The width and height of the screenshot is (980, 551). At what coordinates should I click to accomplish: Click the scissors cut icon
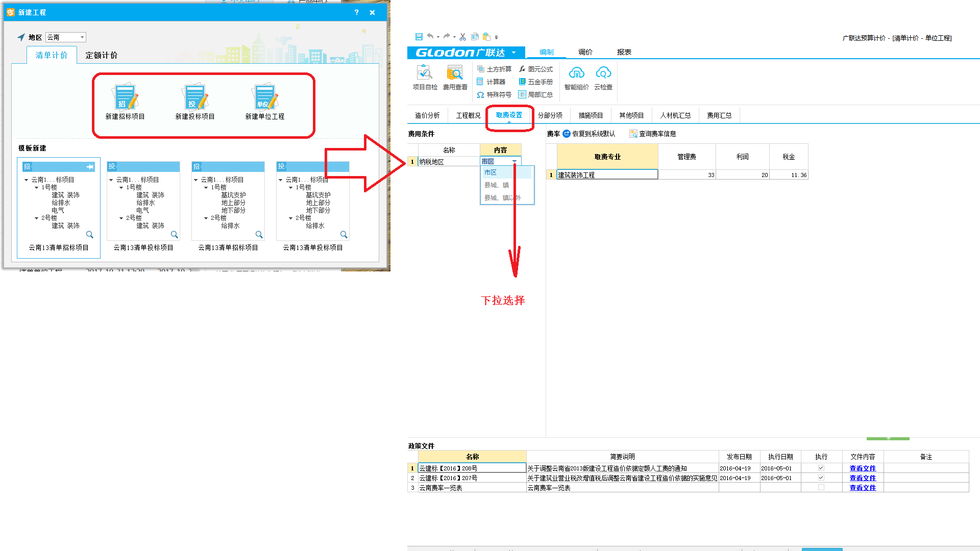click(x=462, y=37)
